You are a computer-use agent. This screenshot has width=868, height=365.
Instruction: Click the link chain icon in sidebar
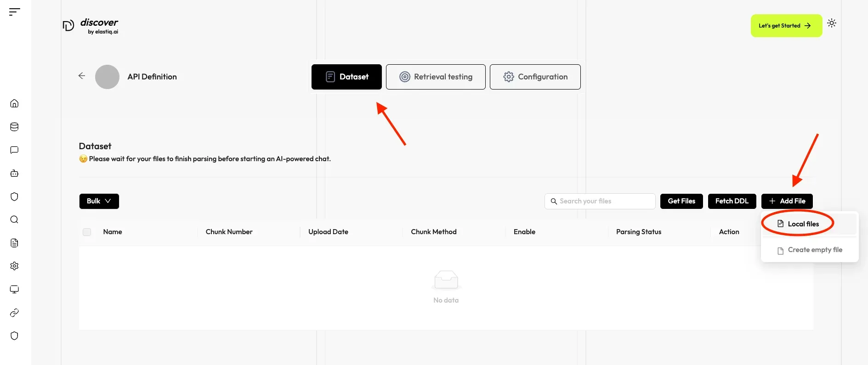(15, 313)
